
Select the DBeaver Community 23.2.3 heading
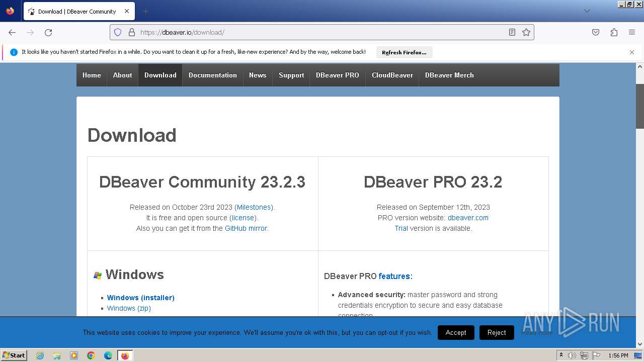(x=202, y=182)
